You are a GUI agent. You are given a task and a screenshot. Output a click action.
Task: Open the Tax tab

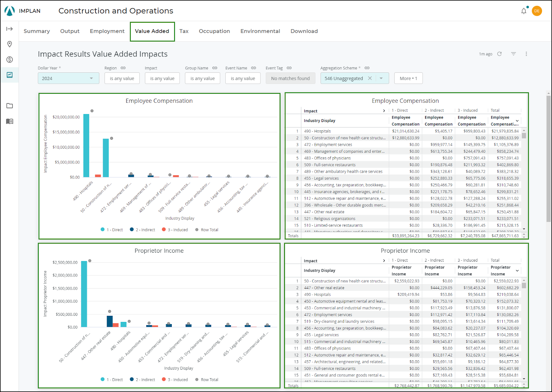[184, 31]
